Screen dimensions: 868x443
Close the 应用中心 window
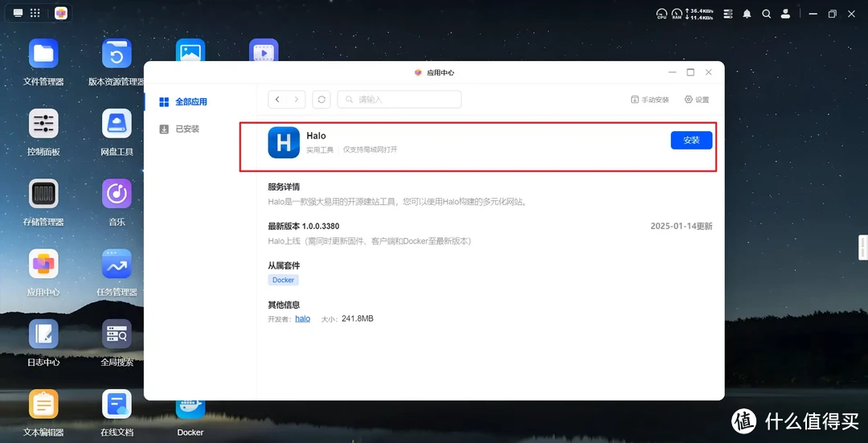pyautogui.click(x=709, y=72)
